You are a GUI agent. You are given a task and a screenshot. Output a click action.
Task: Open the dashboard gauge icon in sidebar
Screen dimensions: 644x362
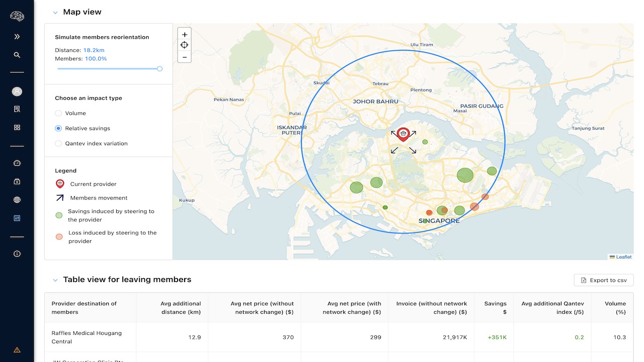(x=17, y=163)
